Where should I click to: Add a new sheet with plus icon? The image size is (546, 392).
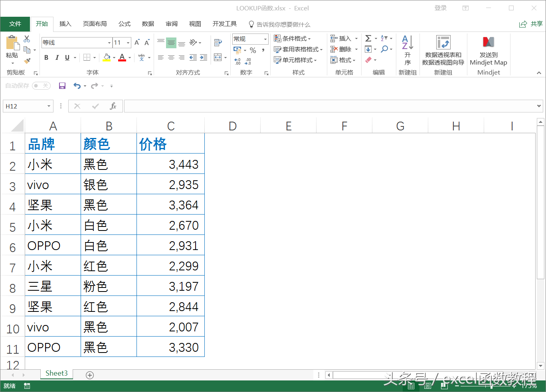point(90,375)
